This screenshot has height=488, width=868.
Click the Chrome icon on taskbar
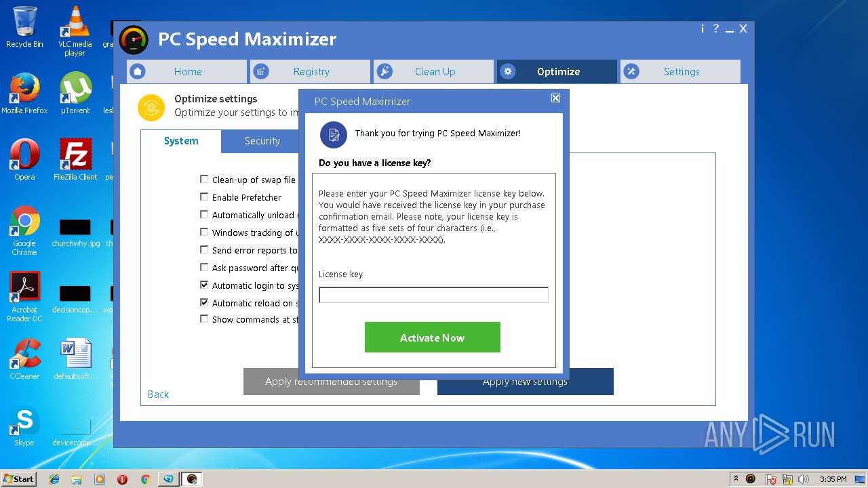[x=145, y=479]
